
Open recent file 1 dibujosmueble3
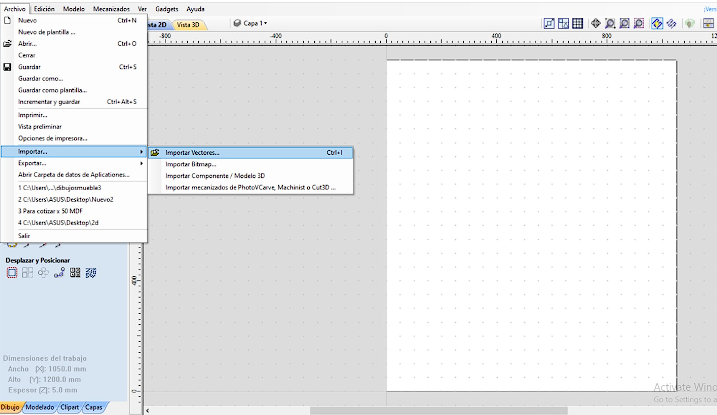74,188
